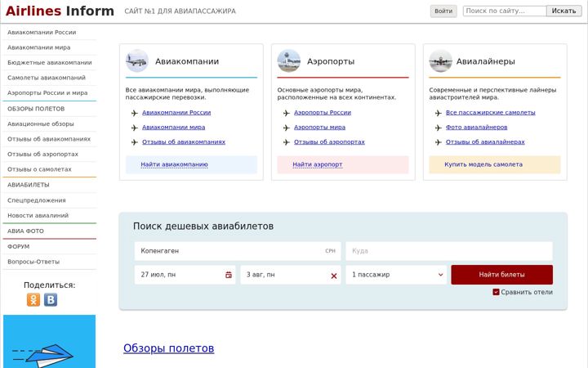Click the Найти авиакомпанию button
588x368 pixels.
[191, 164]
